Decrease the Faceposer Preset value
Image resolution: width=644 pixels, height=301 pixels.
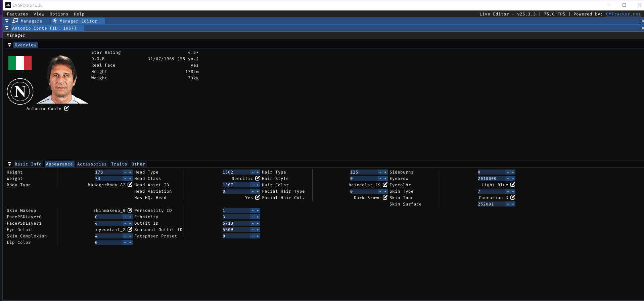click(x=252, y=236)
